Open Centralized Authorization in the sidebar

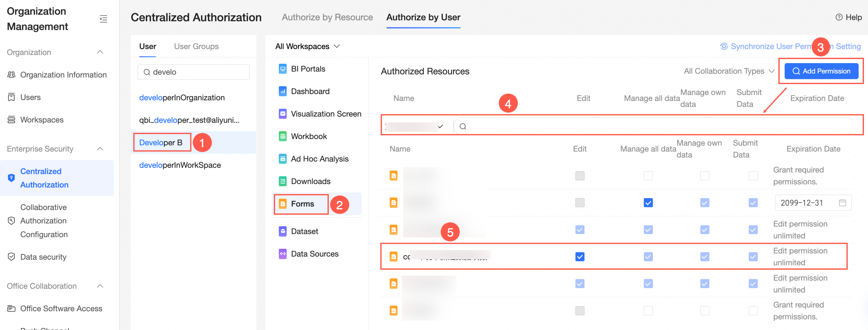57,178
